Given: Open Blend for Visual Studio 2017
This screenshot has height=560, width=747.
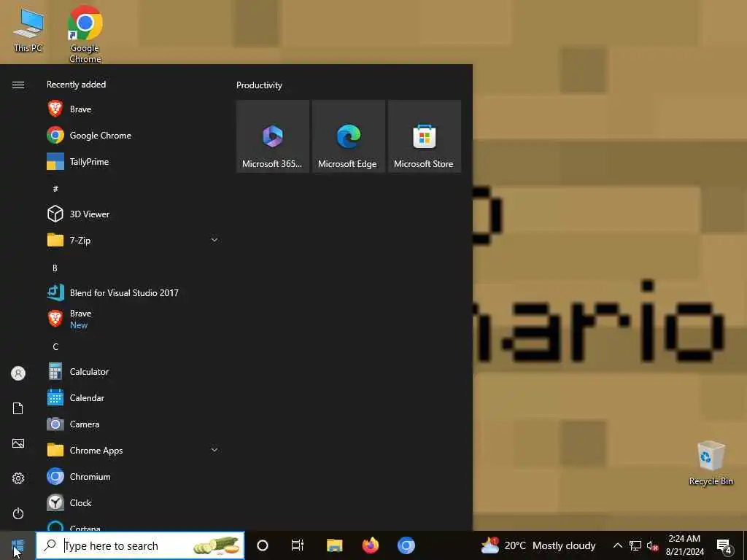Looking at the screenshot, I should tap(133, 292).
